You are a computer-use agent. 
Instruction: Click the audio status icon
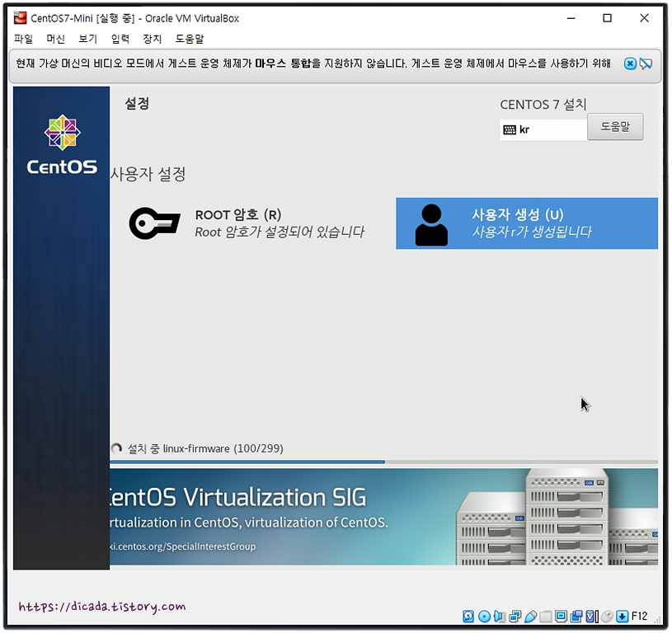click(x=500, y=617)
